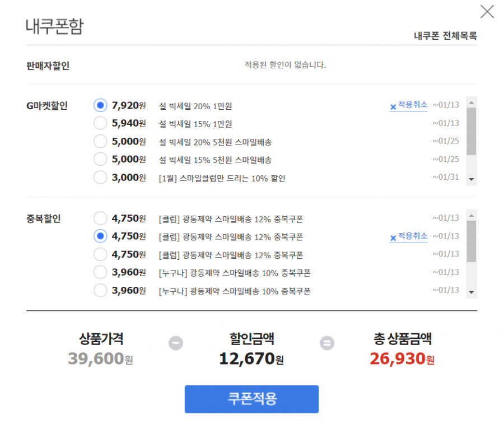Click the G마켓할인 scrollbar thumb
Viewport: 504px width, 438px height.
click(472, 132)
